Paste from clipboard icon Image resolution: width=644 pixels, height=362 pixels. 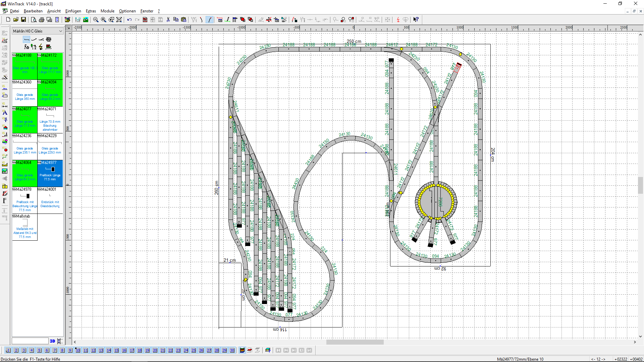[183, 20]
